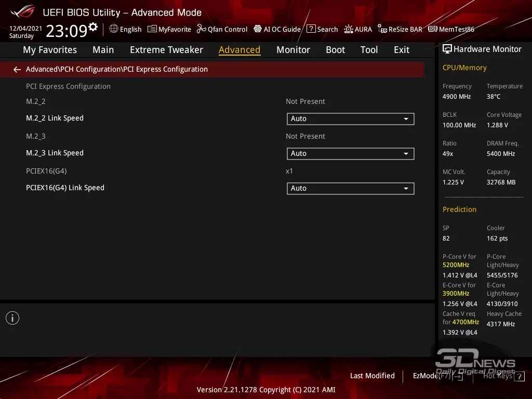
Task: Click the 5400 MHz DRAM frequency value
Action: (x=501, y=154)
